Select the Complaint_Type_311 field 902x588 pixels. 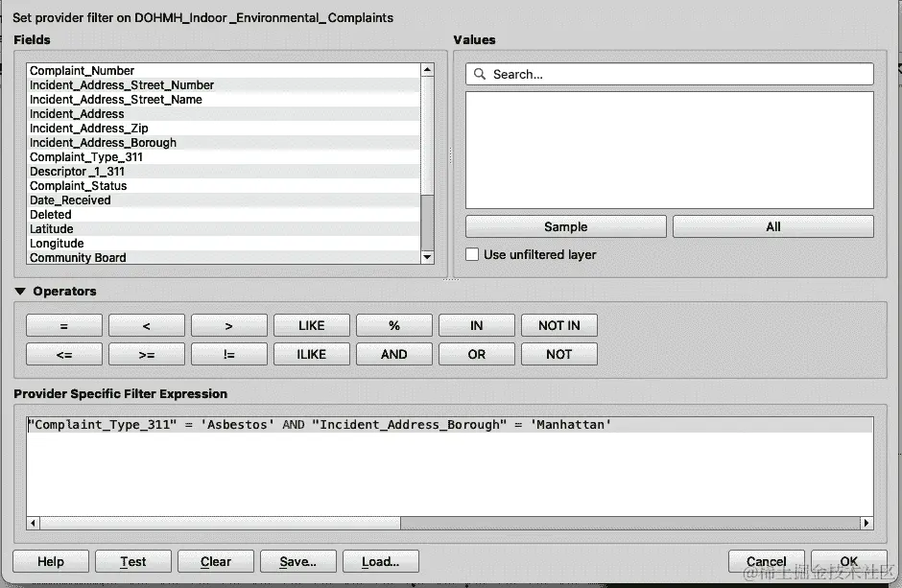tap(224, 156)
